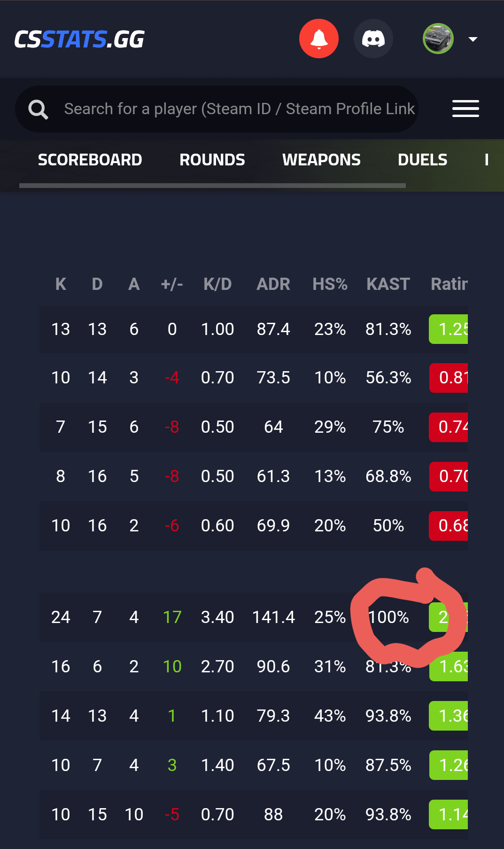Sort by the KAST column header

[x=388, y=284]
